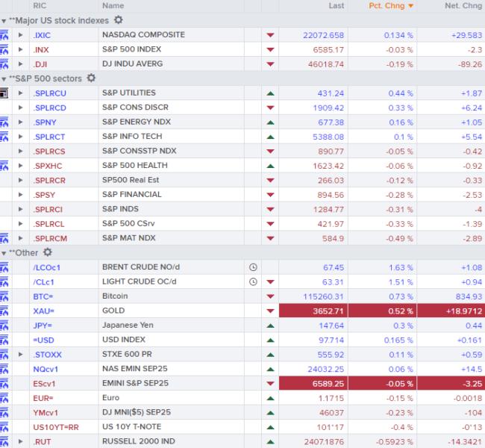Click chart icon in the NQcv1 row
Screen dimensions: 485x448
click(4, 369)
